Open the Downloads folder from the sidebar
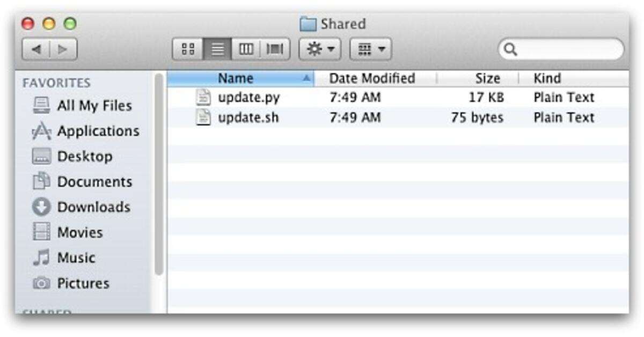The width and height of the screenshot is (644, 337). click(93, 207)
